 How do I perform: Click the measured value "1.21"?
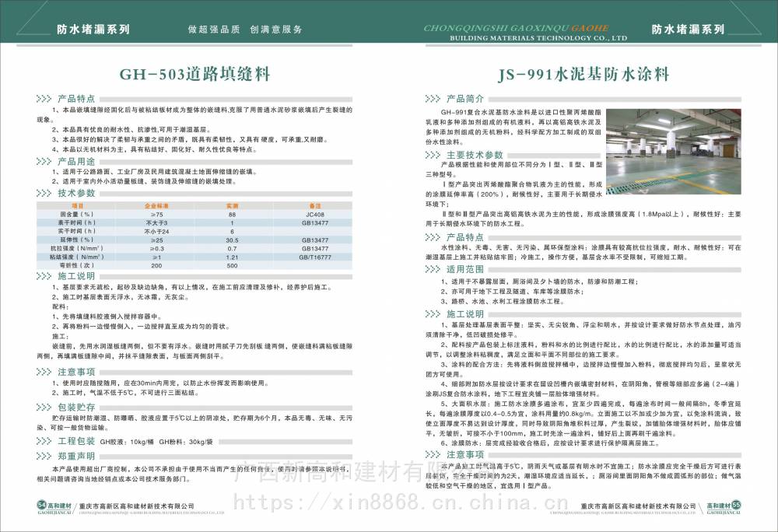[232, 257]
